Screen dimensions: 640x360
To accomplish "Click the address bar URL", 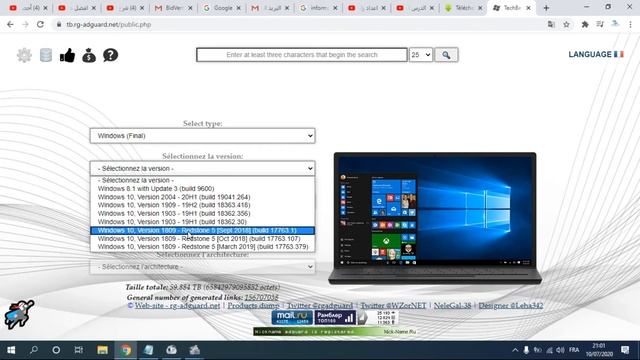I will click(x=109, y=24).
